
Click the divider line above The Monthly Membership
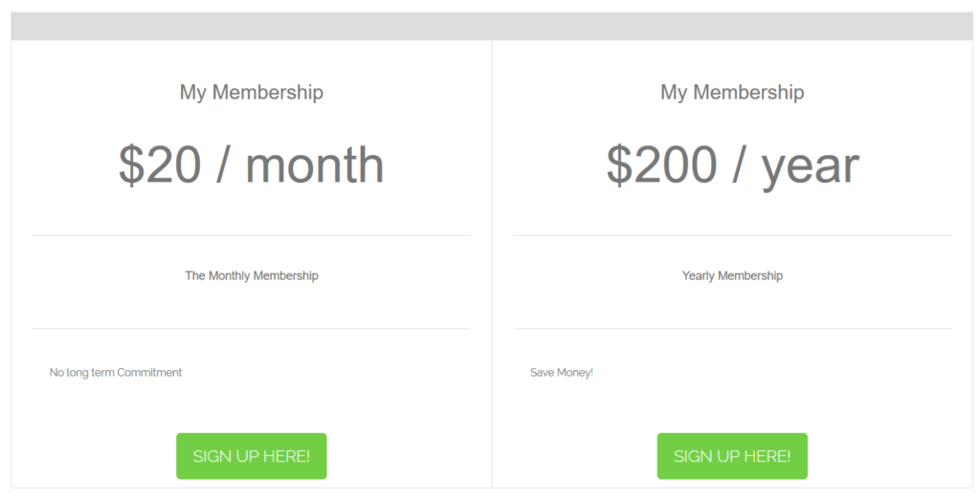click(x=252, y=235)
